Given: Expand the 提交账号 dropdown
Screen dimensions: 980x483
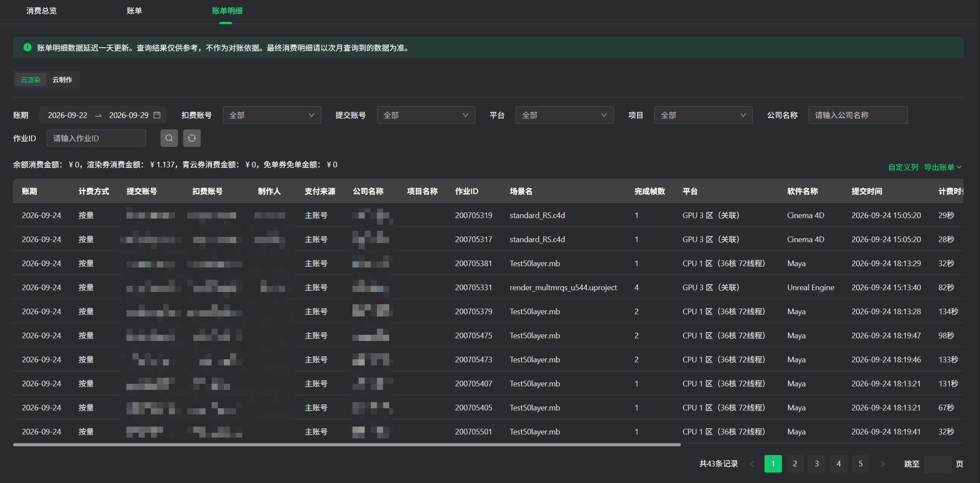Looking at the screenshot, I should [x=426, y=115].
